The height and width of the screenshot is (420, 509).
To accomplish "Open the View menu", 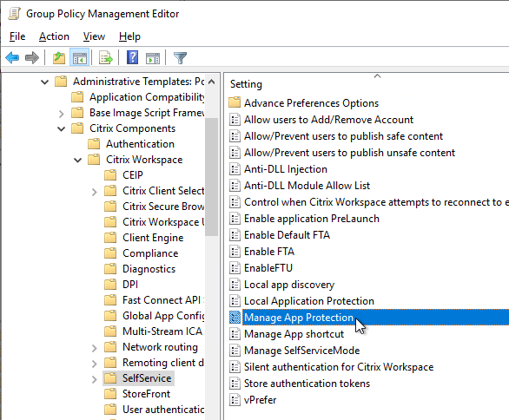I will [x=94, y=36].
